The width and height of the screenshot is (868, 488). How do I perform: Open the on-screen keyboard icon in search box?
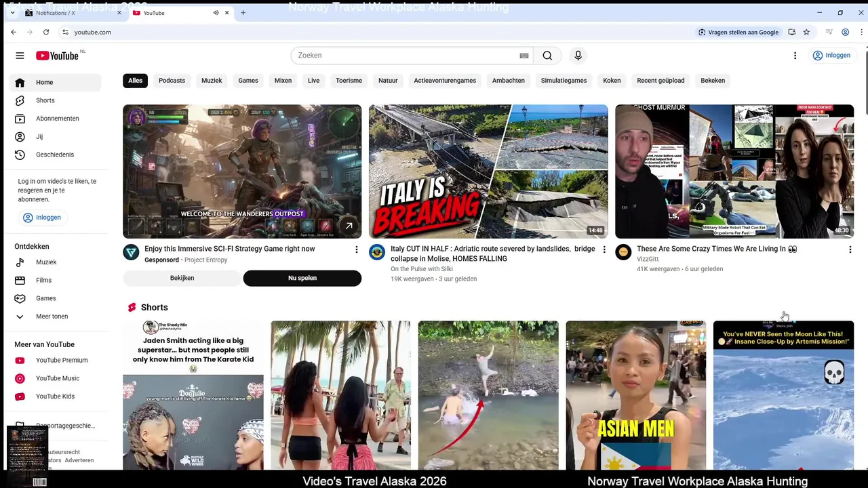pyautogui.click(x=524, y=56)
